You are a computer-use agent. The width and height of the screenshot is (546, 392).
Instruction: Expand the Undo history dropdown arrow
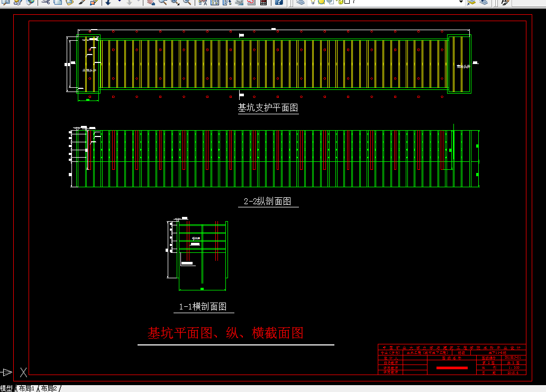120,2
